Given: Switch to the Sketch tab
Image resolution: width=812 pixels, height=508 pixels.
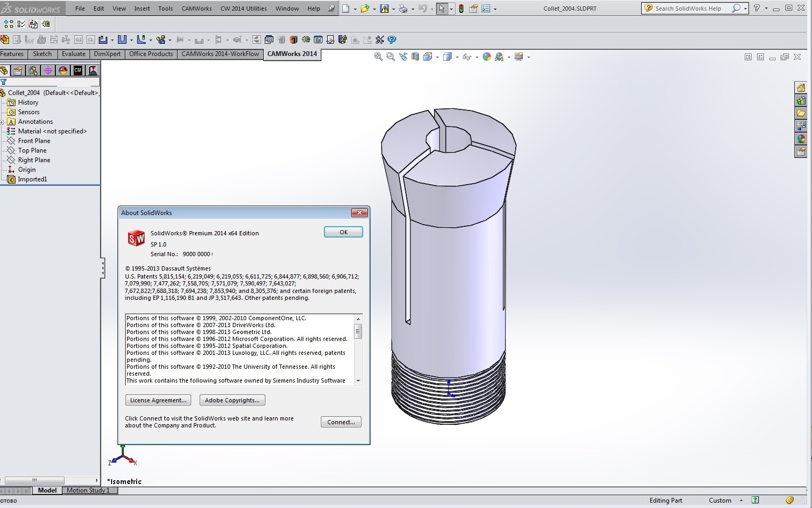Looking at the screenshot, I should [42, 54].
